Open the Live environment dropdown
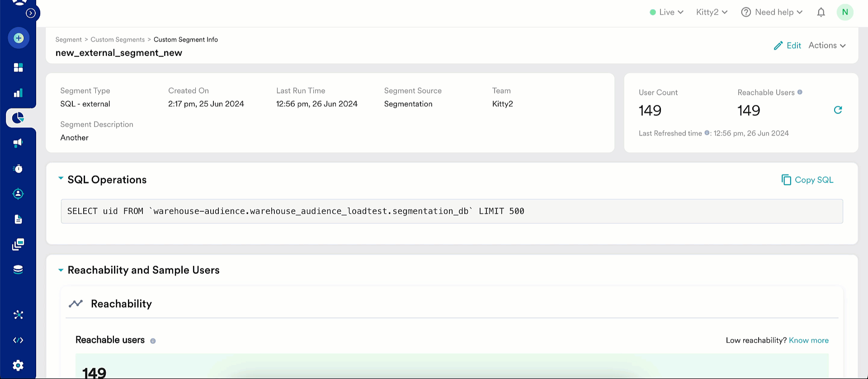This screenshot has width=868, height=379. click(x=666, y=12)
